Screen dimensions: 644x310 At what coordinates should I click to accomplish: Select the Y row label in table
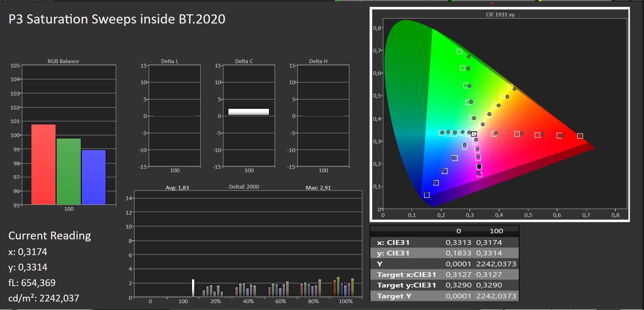[379, 264]
